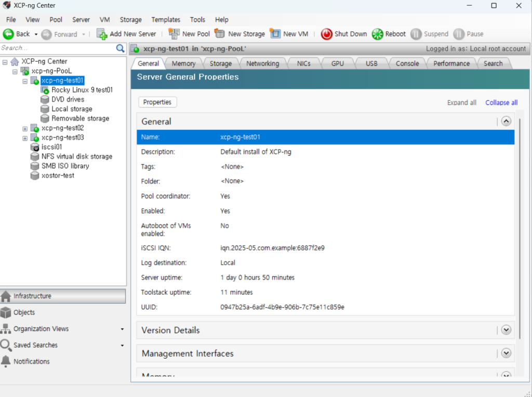Click the xcp-ng-PooL pool icon
The height and width of the screenshot is (397, 532).
click(x=25, y=71)
